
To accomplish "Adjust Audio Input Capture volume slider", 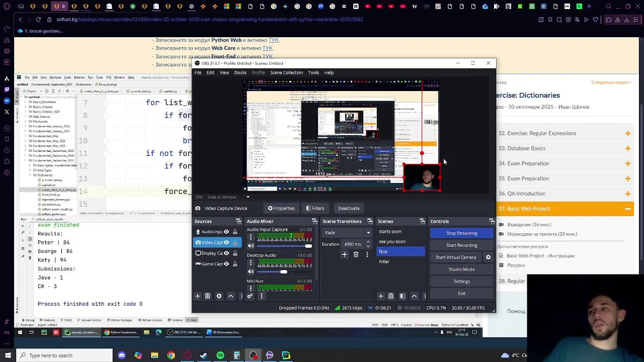I will pyautogui.click(x=285, y=246).
